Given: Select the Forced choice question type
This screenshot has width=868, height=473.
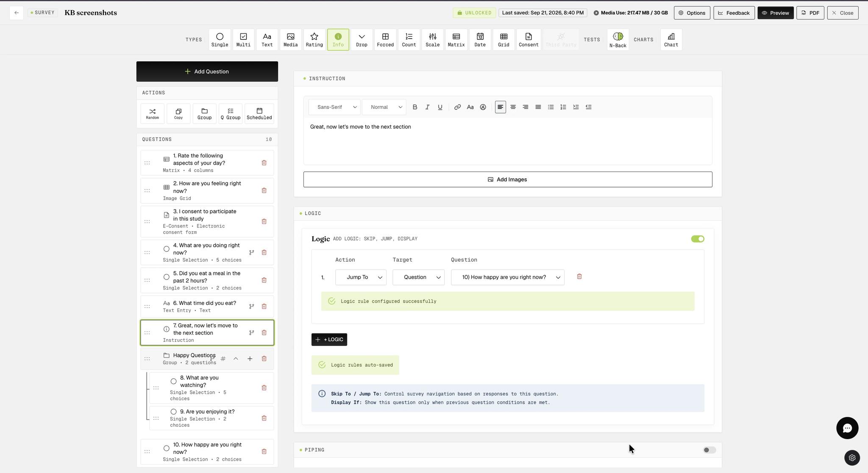Looking at the screenshot, I should click(385, 40).
